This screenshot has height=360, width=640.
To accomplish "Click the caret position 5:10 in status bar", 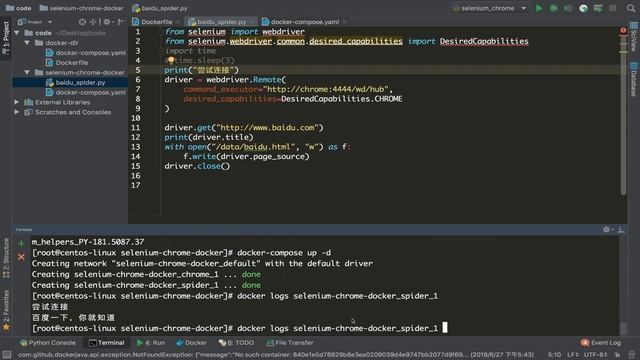I will point(554,355).
